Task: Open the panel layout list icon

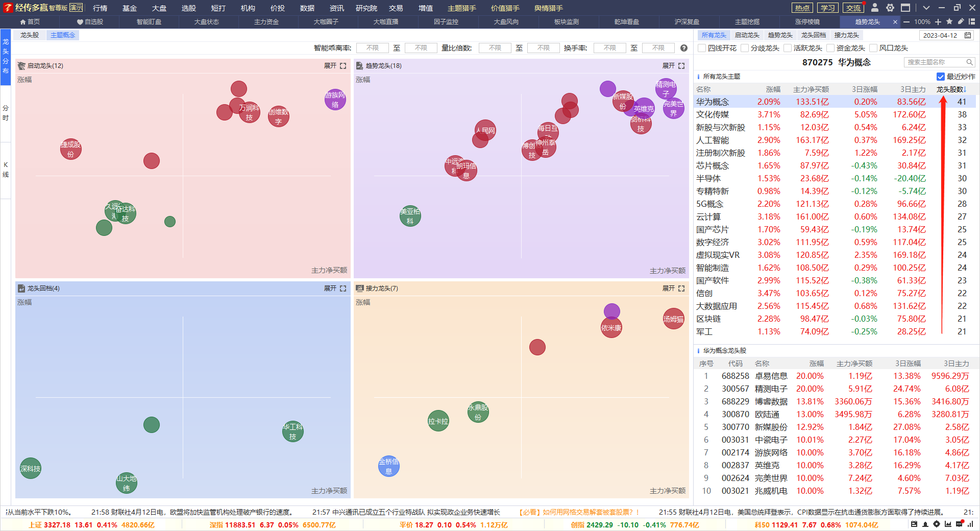Action: tap(972, 21)
